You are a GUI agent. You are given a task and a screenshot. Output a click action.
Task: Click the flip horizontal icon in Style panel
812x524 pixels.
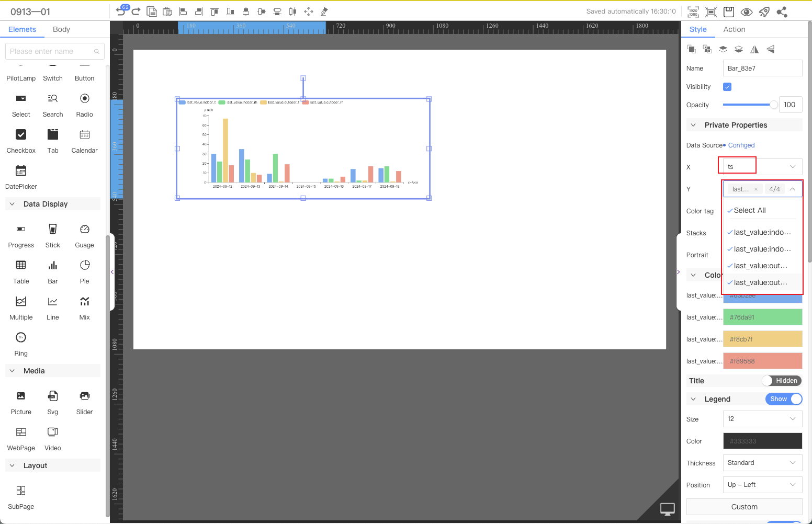coord(754,49)
